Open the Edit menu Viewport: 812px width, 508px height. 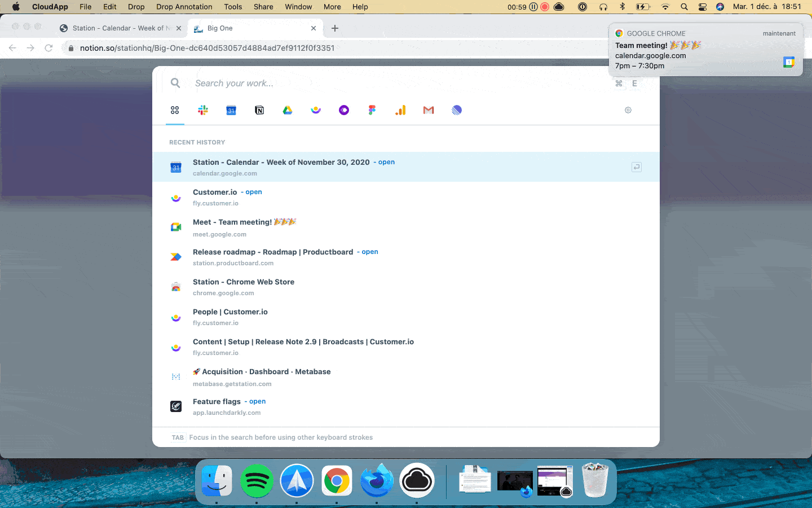pos(110,7)
